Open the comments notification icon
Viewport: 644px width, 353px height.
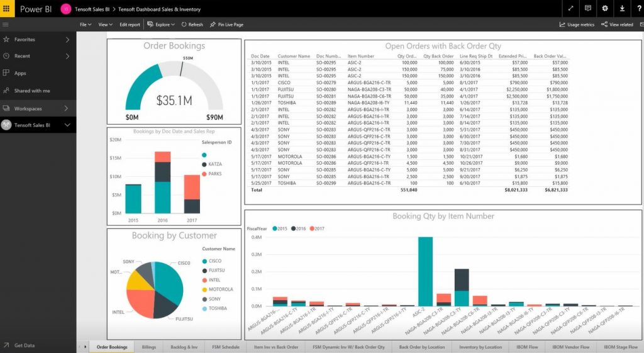[x=588, y=8]
